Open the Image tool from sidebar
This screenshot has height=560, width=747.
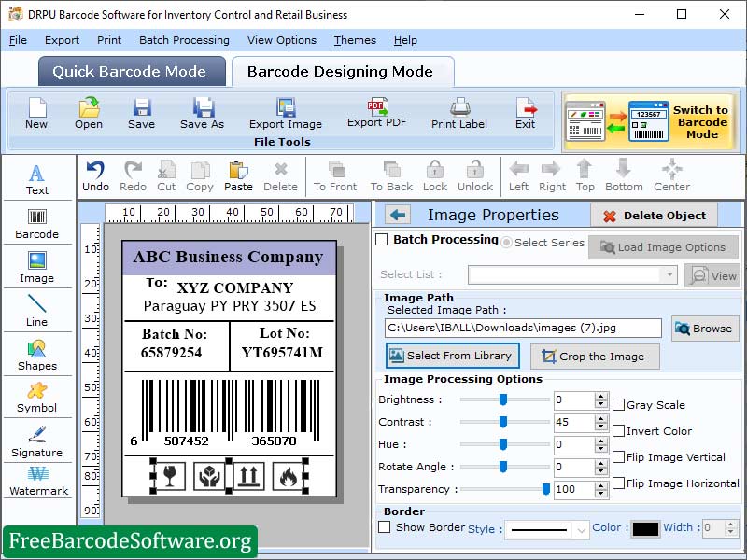click(x=37, y=266)
